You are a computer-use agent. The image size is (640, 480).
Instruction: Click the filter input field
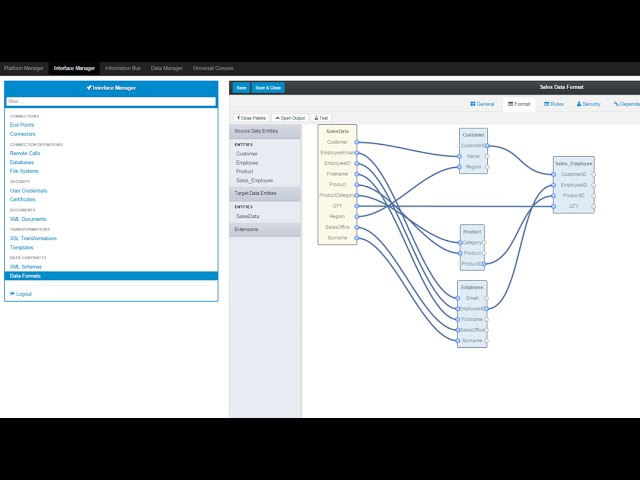pos(111,102)
